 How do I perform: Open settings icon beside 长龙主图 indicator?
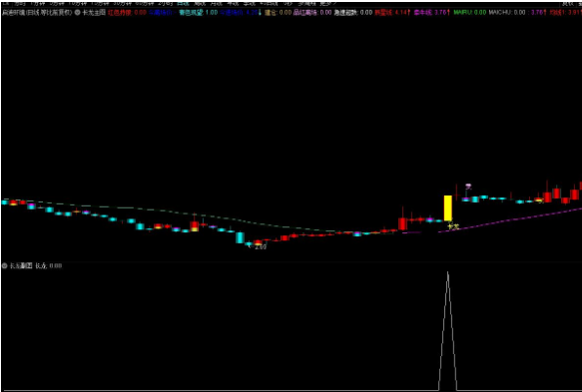[78, 12]
